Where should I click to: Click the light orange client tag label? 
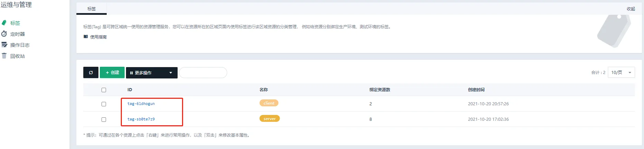(269, 103)
